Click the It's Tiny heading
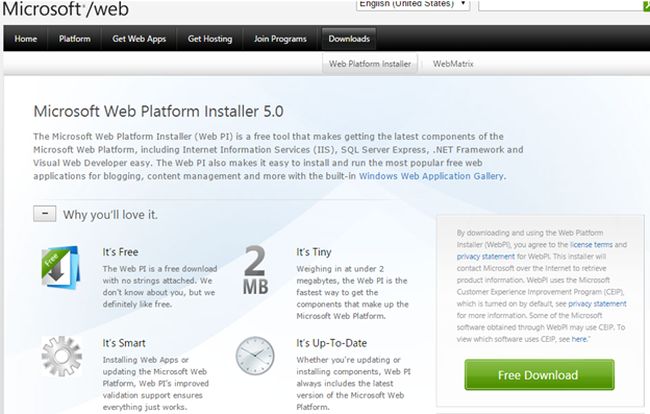Viewport: 650px width, 414px height. 314,252
